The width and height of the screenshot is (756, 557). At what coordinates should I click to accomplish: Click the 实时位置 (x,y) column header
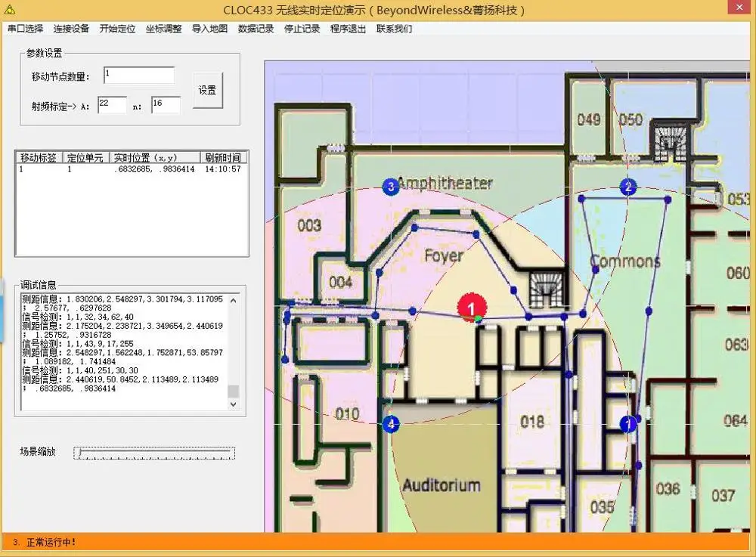pyautogui.click(x=154, y=157)
